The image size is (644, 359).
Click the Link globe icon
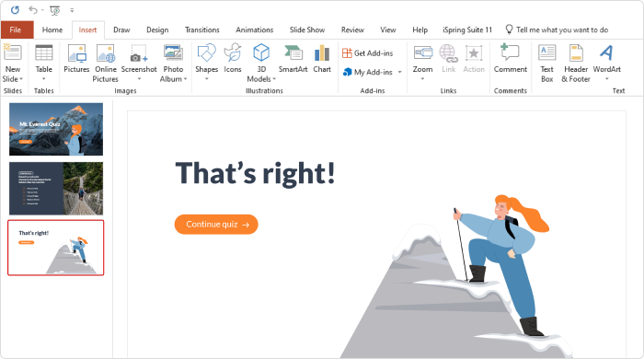coord(449,53)
